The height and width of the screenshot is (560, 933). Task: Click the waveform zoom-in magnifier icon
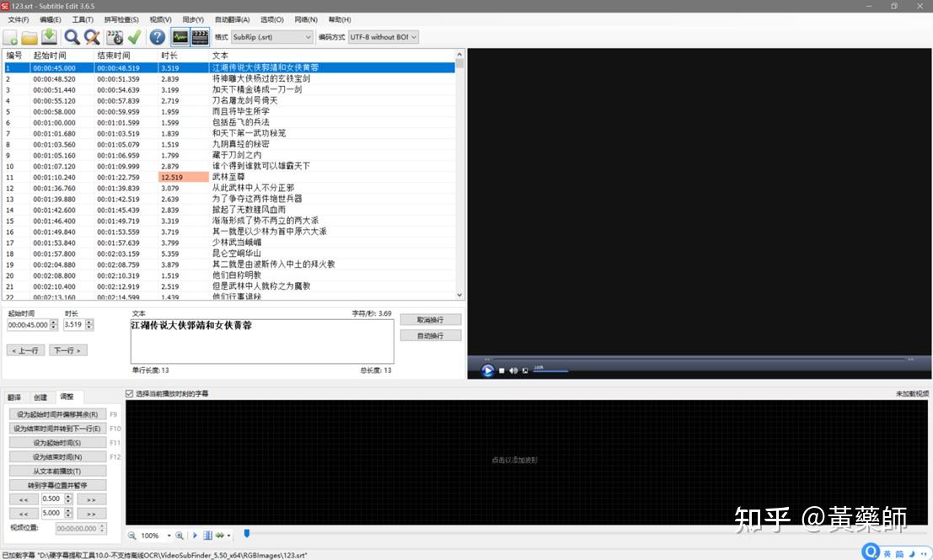pos(179,536)
